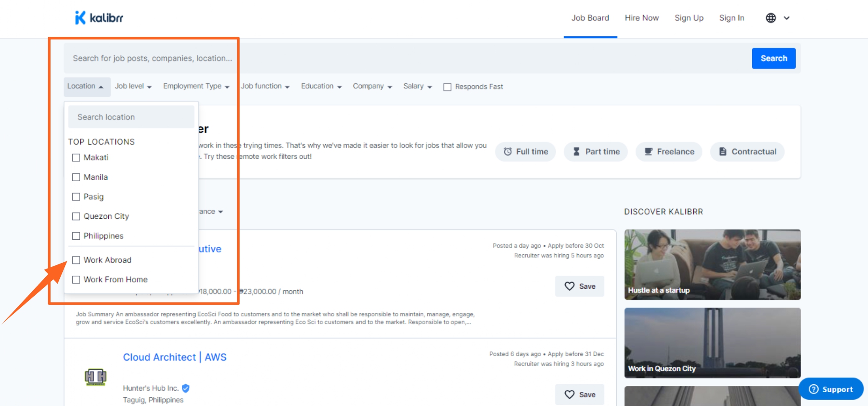
Task: Click the Hunter's Hub Inc. company logo
Action: pyautogui.click(x=96, y=377)
